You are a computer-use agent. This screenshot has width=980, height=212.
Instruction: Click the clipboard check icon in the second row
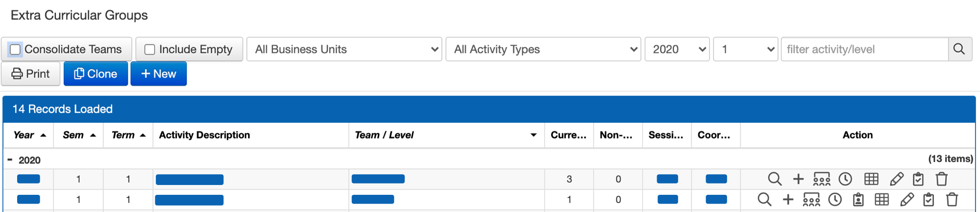click(x=929, y=200)
